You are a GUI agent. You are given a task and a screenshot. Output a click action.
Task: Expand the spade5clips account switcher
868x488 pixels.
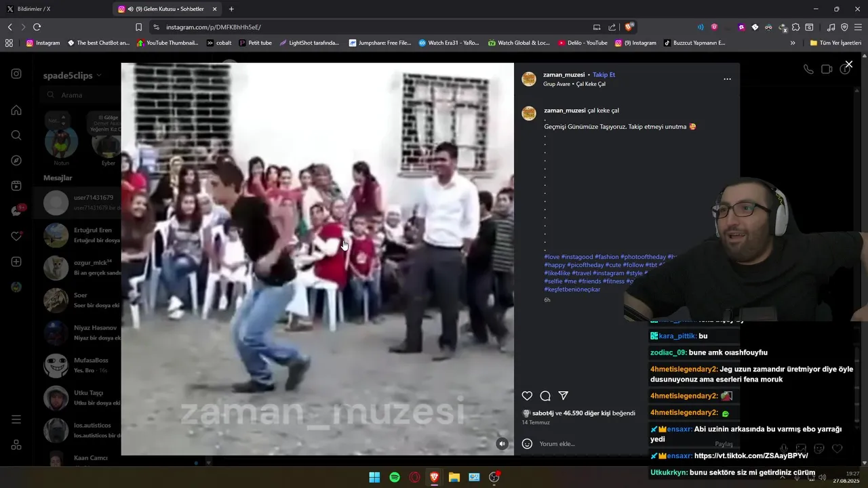[72, 75]
